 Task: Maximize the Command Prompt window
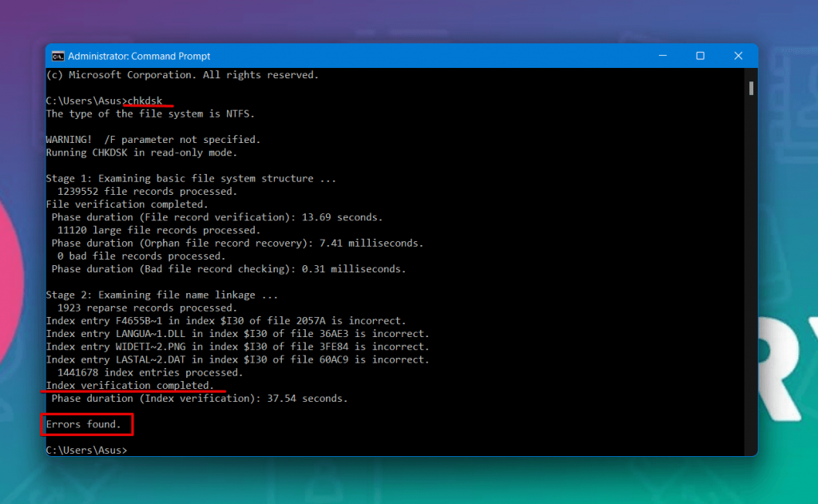tap(700, 56)
